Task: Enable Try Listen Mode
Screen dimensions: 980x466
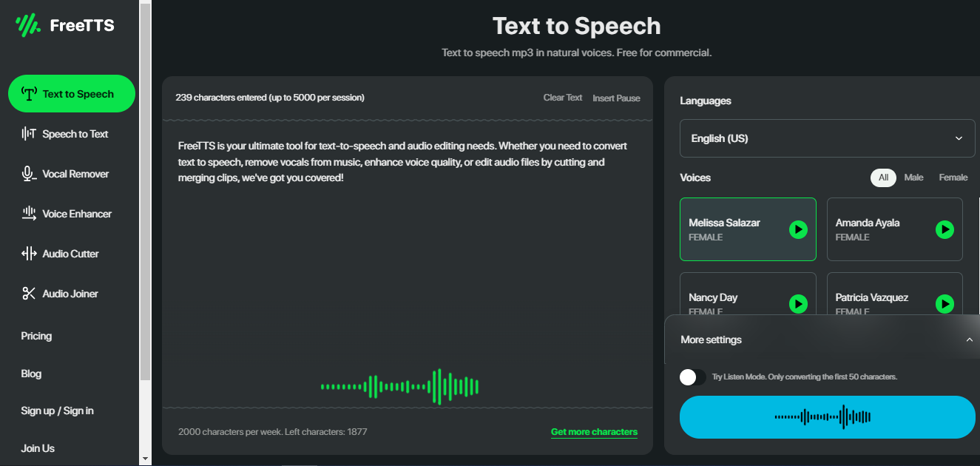Action: 692,376
